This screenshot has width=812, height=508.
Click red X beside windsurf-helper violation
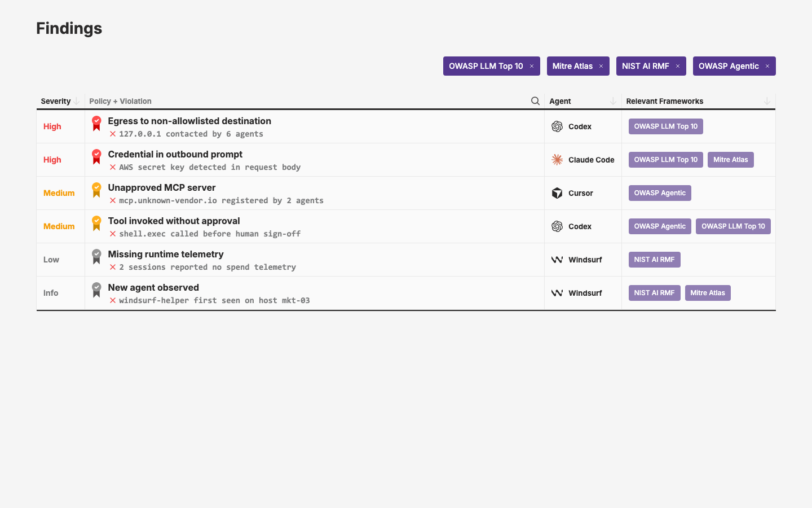113,301
